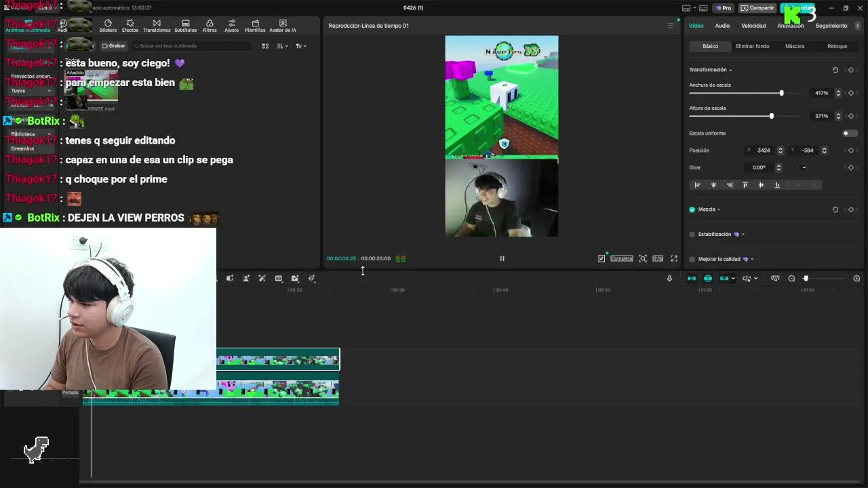Click the timeline zoom out icon

click(791, 279)
